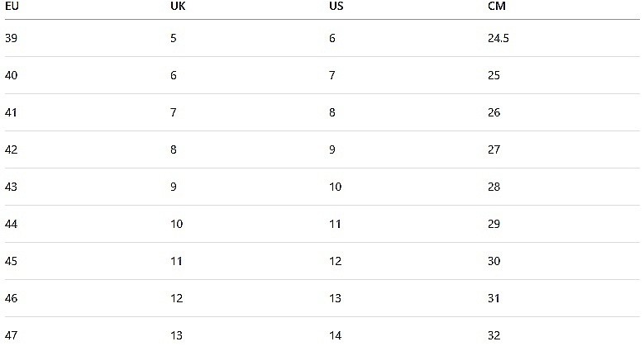Click the CM column header
Screen dimensions: 644x351
(x=497, y=7)
